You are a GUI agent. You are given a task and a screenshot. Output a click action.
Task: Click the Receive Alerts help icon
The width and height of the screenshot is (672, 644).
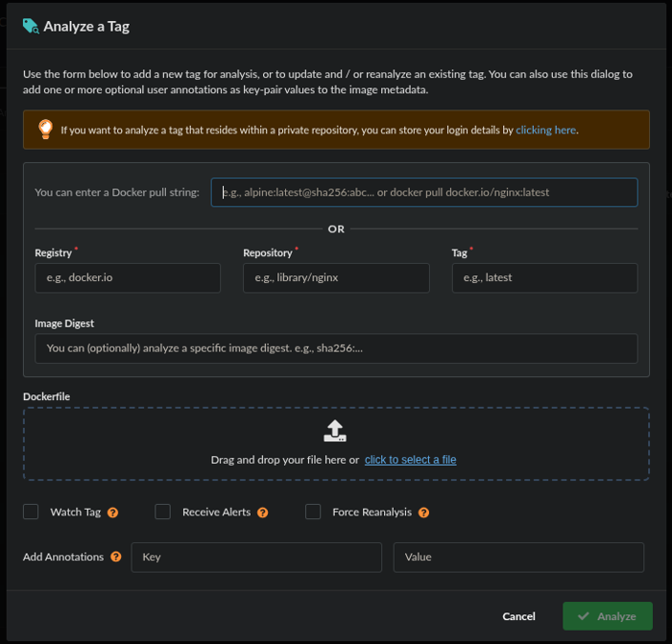tap(263, 513)
